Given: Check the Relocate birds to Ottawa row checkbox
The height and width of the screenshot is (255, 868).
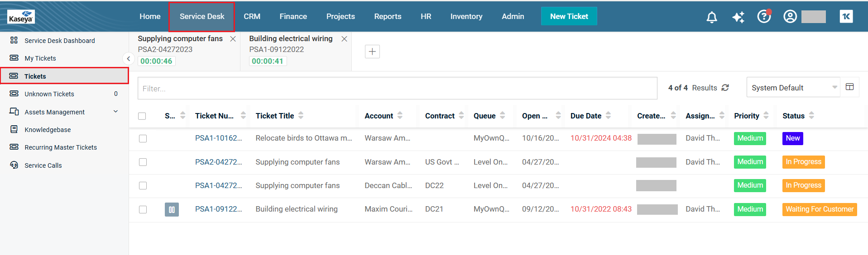Looking at the screenshot, I should click(143, 139).
